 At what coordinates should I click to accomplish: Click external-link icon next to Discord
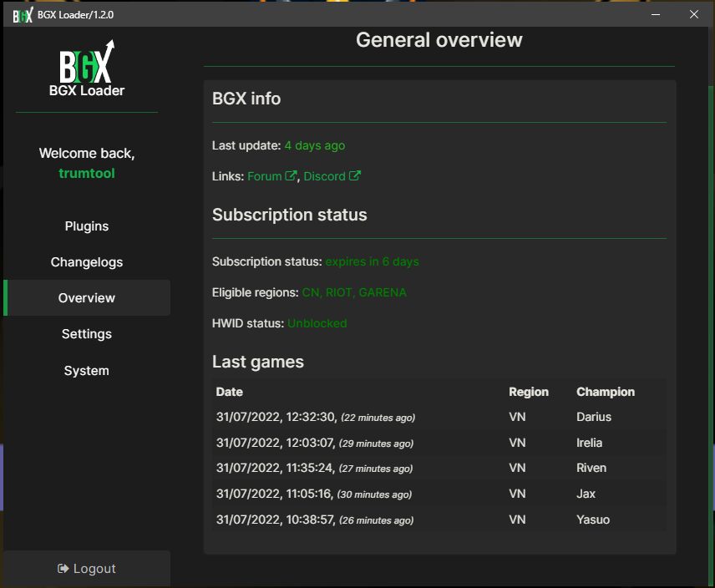(x=355, y=175)
